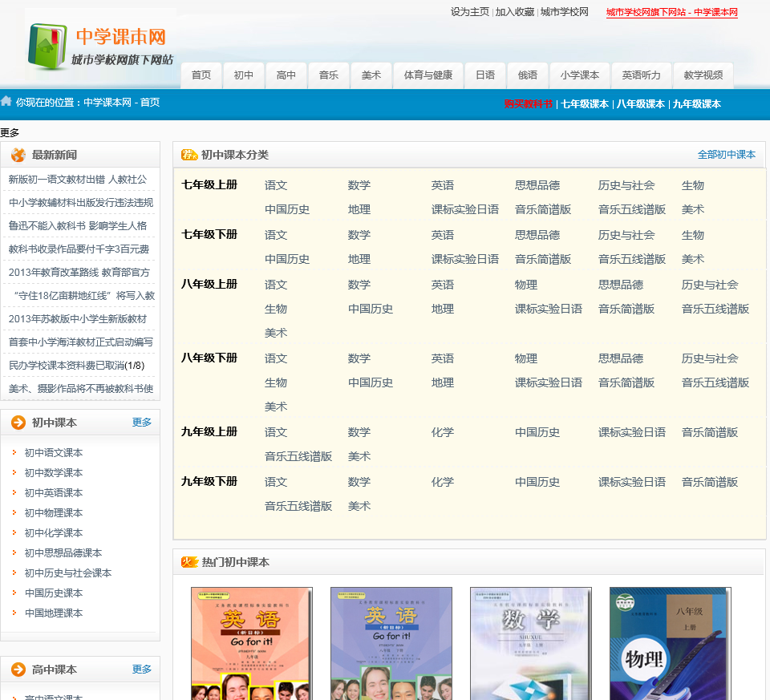770x700 pixels.
Task: Open 初中英语课本 in sidebar
Action: tap(54, 493)
